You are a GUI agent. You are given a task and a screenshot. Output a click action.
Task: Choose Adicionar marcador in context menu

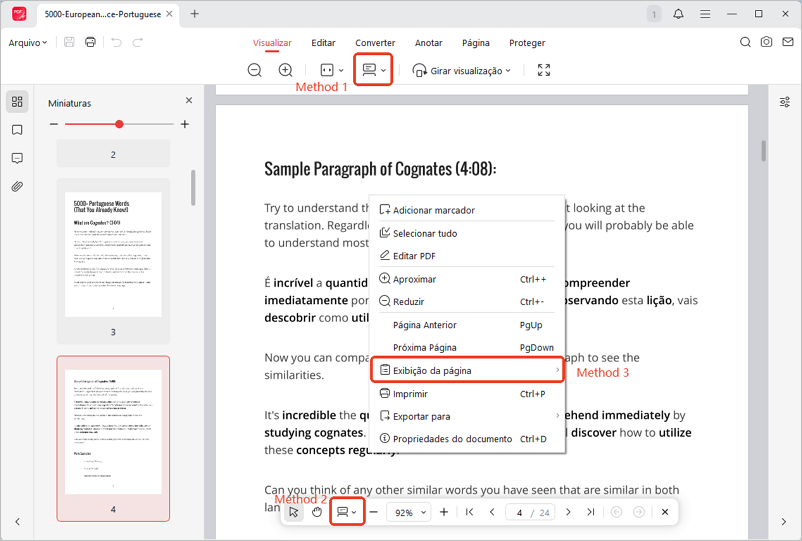pos(467,210)
